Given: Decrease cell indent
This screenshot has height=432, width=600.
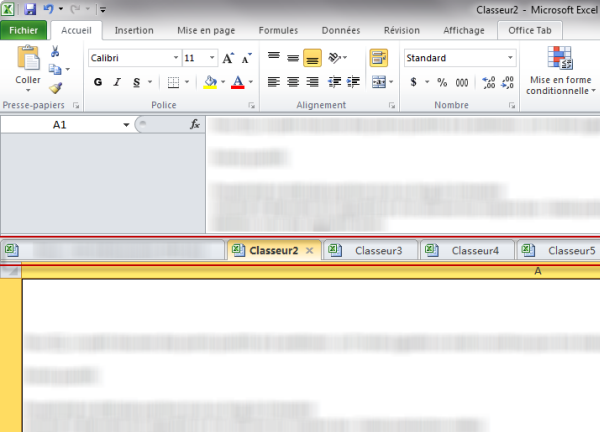Looking at the screenshot, I should pyautogui.click(x=334, y=82).
